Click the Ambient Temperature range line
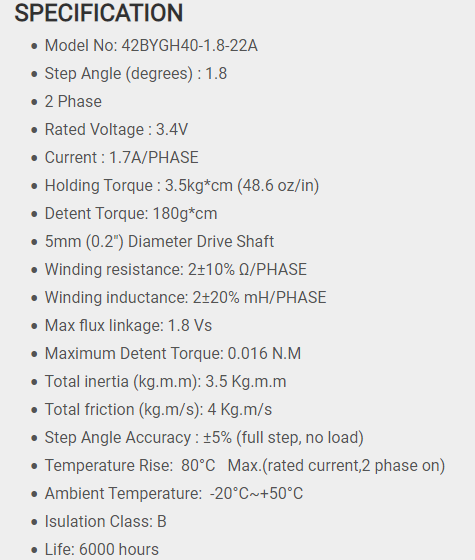The width and height of the screenshot is (475, 560). pyautogui.click(x=174, y=494)
